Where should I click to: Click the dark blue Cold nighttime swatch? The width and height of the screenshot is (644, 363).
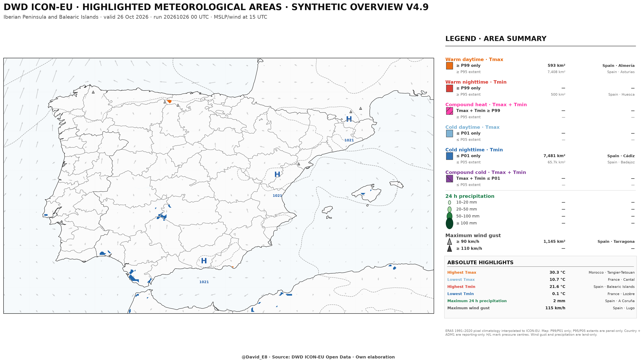[449, 156]
